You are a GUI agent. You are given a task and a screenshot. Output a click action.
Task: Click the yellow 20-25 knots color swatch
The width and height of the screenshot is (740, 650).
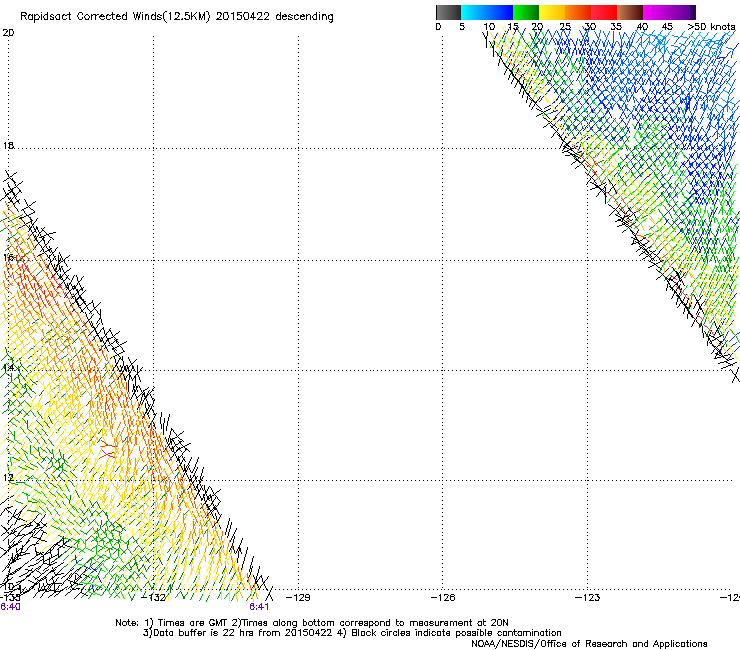[552, 12]
